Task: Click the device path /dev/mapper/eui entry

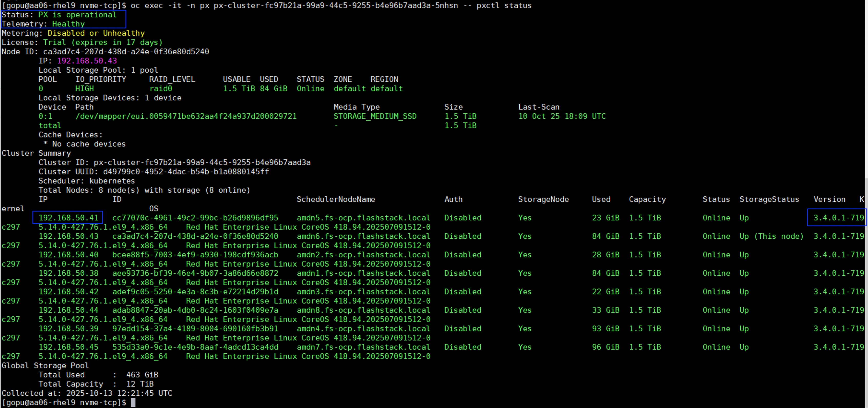Action: point(186,116)
